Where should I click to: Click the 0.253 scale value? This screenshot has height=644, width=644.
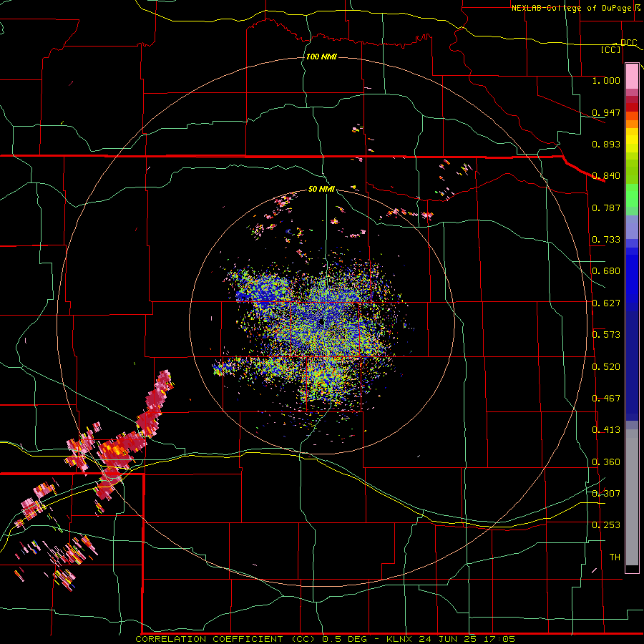606,525
